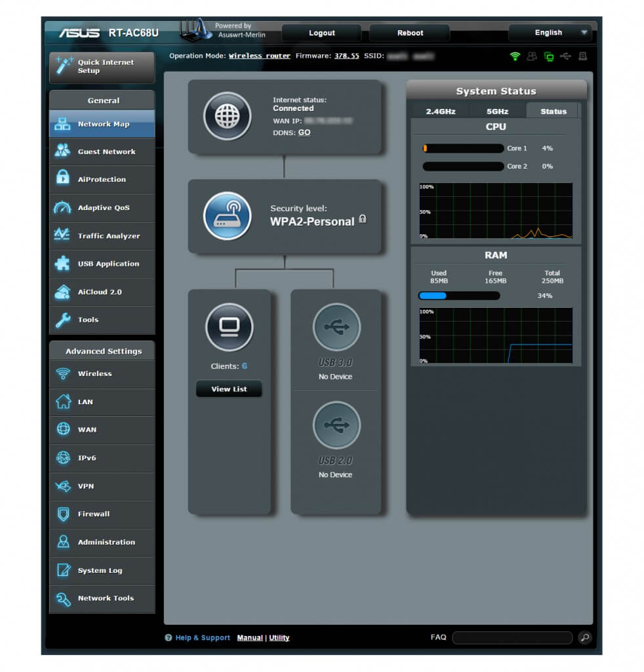This screenshot has width=644, height=672.
Task: Launch Quick Internet Setup
Action: 102,68
